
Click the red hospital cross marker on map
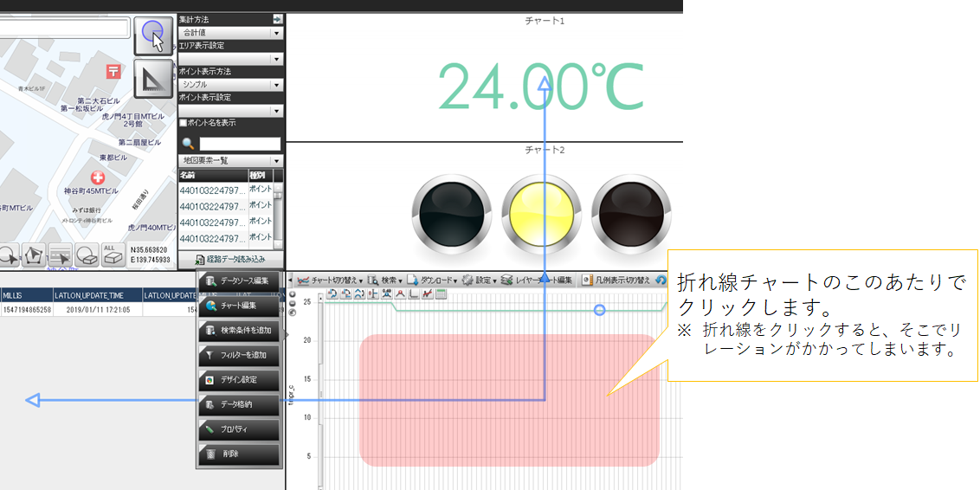(98, 178)
